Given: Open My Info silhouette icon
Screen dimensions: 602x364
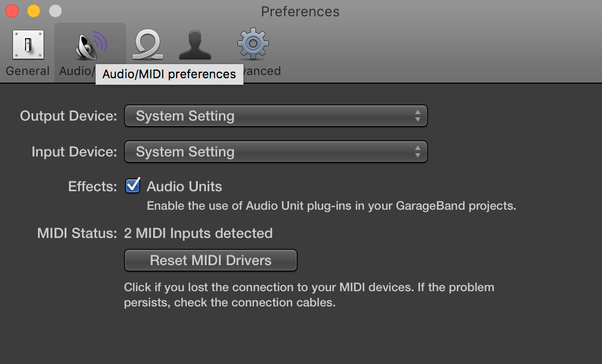Looking at the screenshot, I should point(196,46).
